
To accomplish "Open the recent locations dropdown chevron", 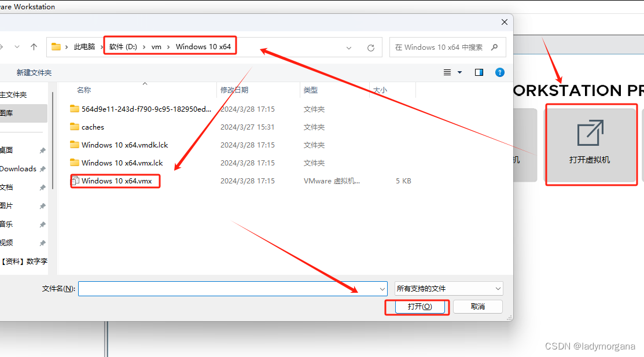I will coord(17,47).
